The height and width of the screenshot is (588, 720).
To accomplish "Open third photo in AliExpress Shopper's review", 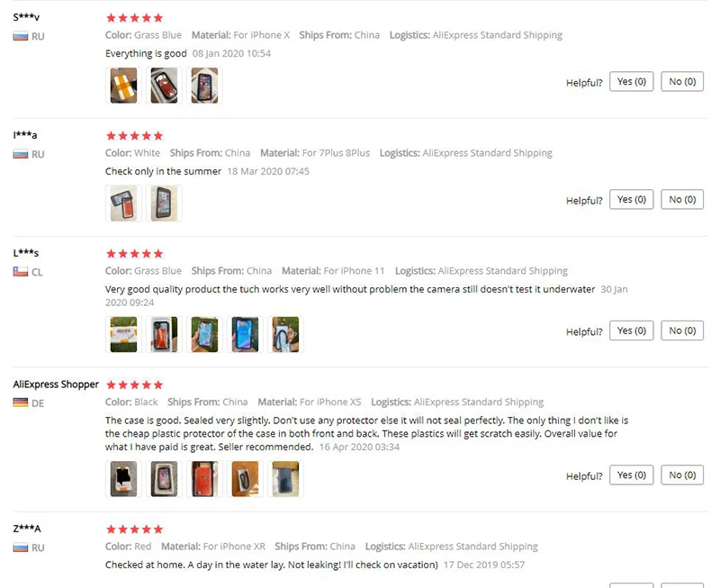I will [204, 479].
